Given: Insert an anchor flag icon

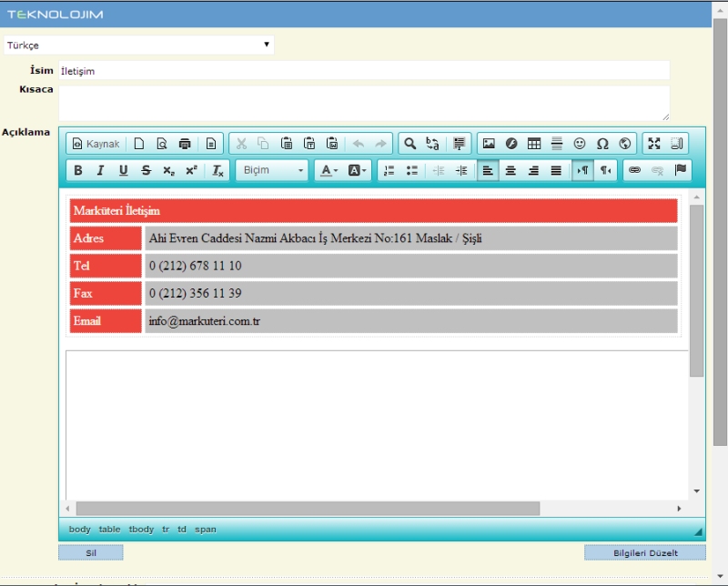Looking at the screenshot, I should 680,170.
